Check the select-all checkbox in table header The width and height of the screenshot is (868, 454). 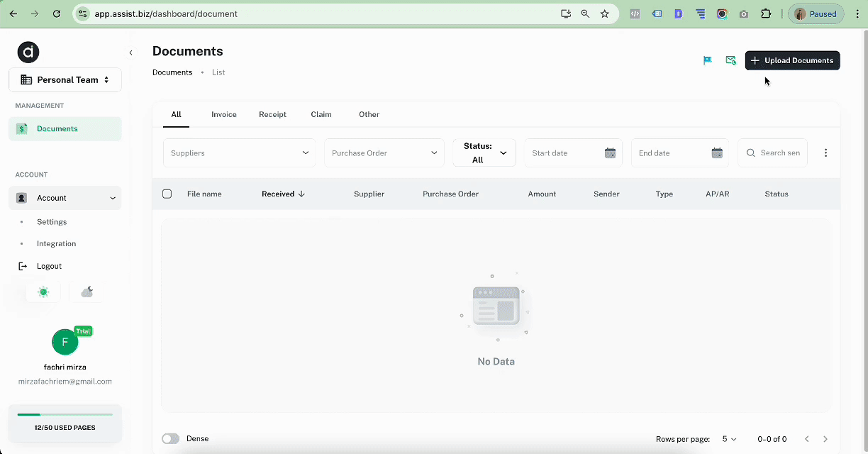pos(167,194)
